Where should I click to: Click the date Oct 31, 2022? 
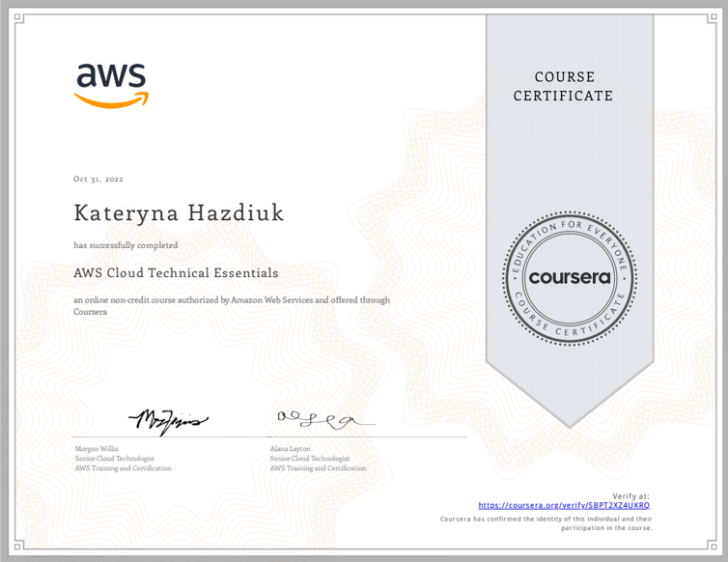[98, 180]
